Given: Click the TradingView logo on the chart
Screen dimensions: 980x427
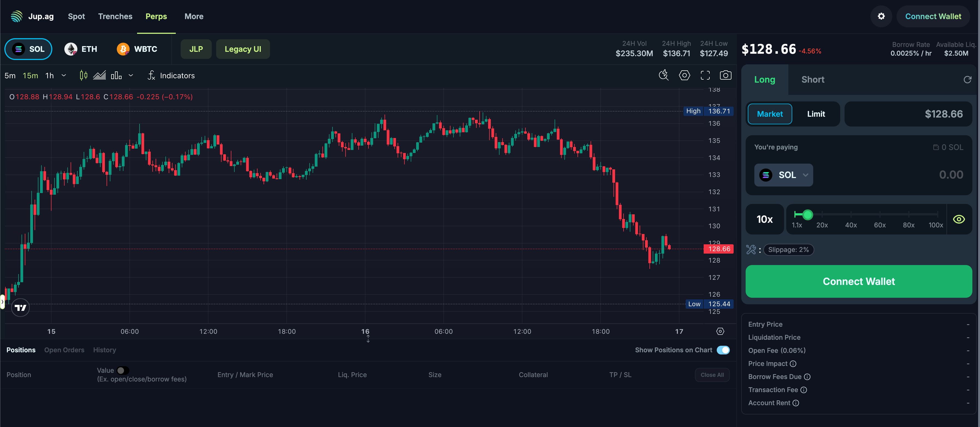Looking at the screenshot, I should (20, 308).
